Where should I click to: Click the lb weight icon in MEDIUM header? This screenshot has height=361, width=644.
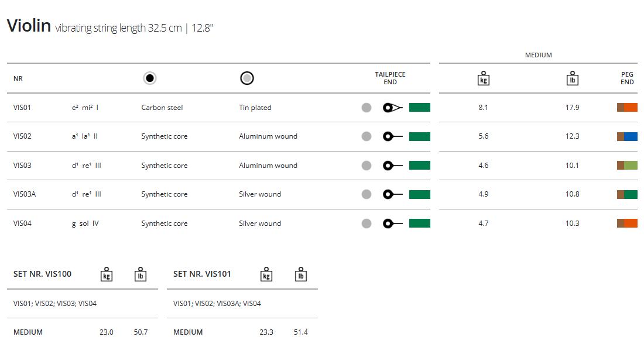[573, 78]
